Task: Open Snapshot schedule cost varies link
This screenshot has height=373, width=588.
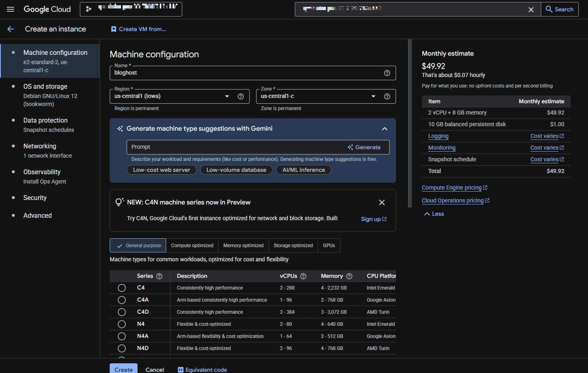Action: pos(547,160)
